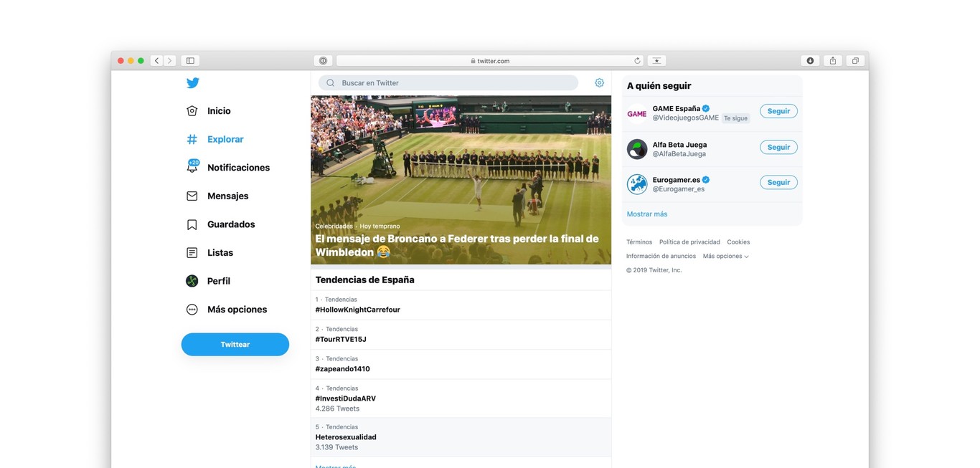The image size is (980, 468).
Task: Open the trending topic #HollowKnightCarrefour
Action: pos(357,310)
